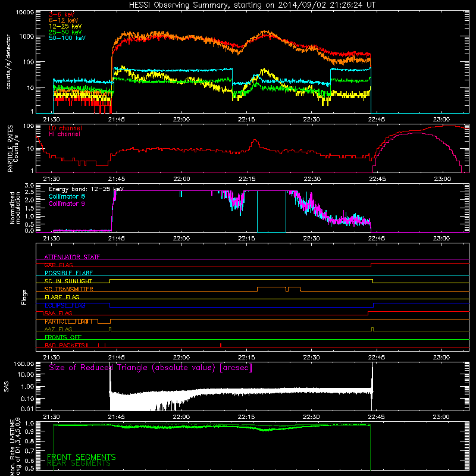The image size is (476, 476).
Task: Select the orange 6-12 keV legend label
Action: 63,20
